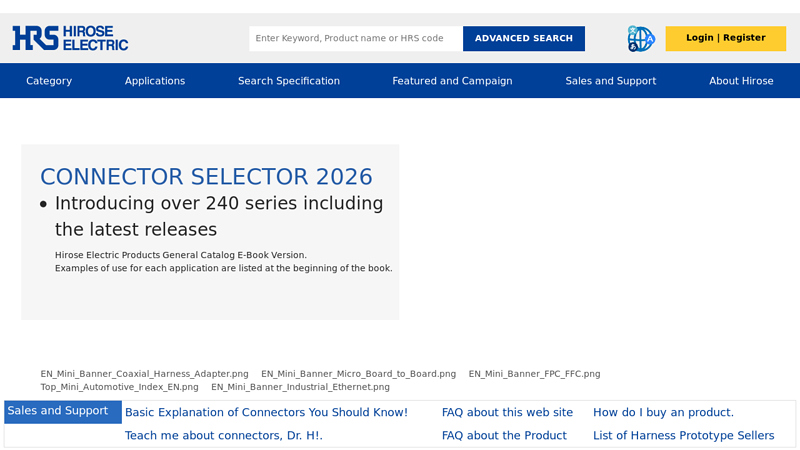
Task: Open List of Harness Prototype Sellers
Action: click(x=683, y=435)
